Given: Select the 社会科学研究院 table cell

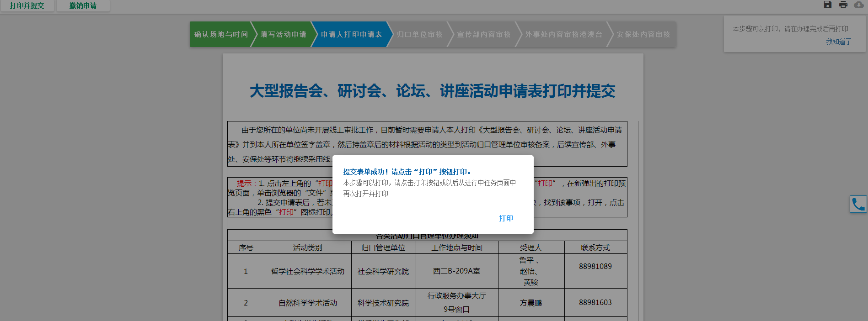Looking at the screenshot, I should pos(383,271).
